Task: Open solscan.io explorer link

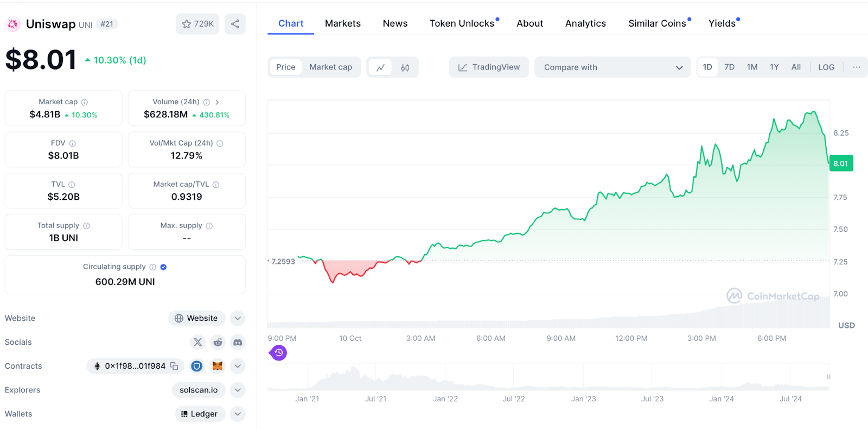Action: coord(199,390)
